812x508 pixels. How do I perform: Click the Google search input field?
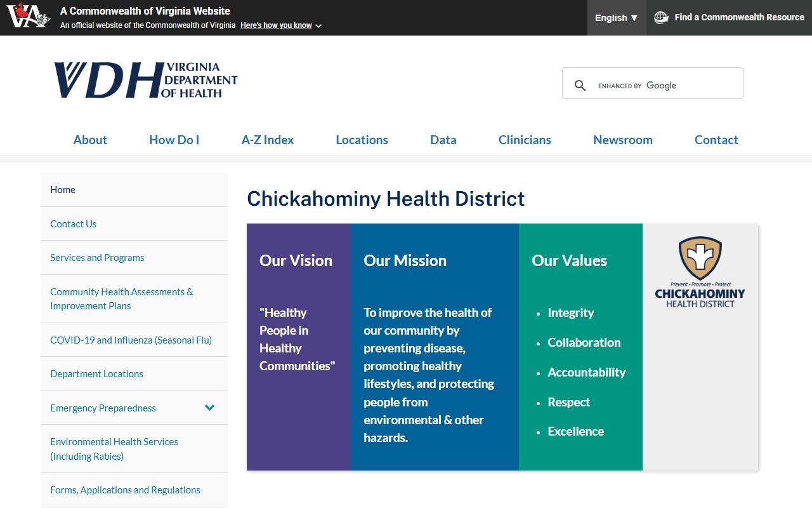666,85
